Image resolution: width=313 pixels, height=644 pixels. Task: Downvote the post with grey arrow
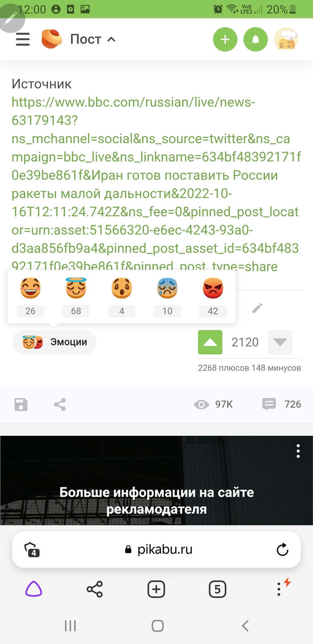(280, 342)
